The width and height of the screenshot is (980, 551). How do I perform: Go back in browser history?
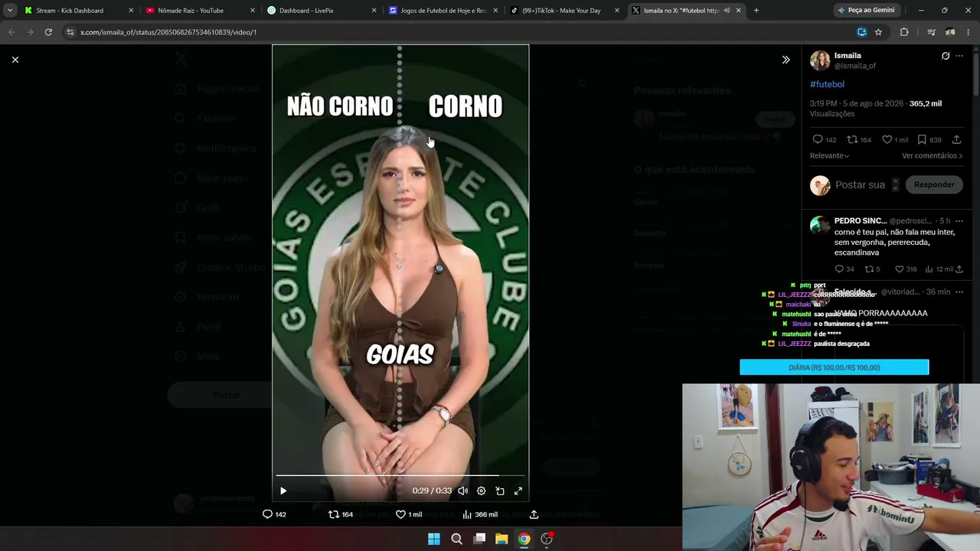11,32
